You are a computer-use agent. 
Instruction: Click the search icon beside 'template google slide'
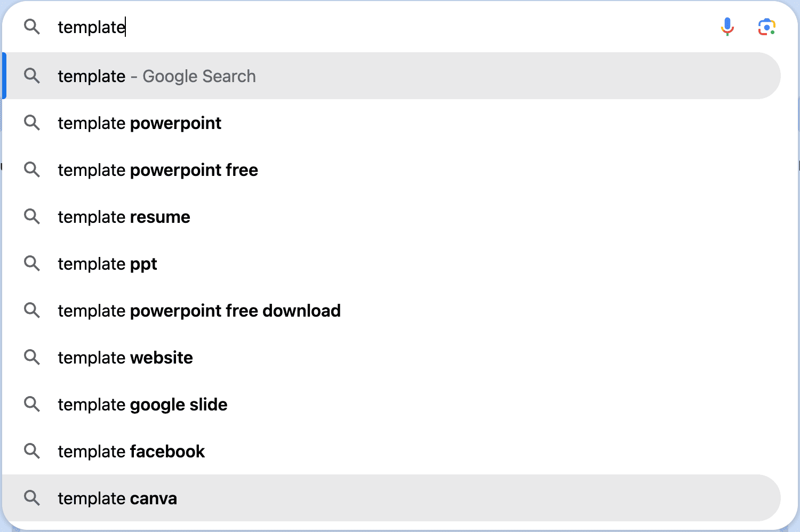pos(31,404)
